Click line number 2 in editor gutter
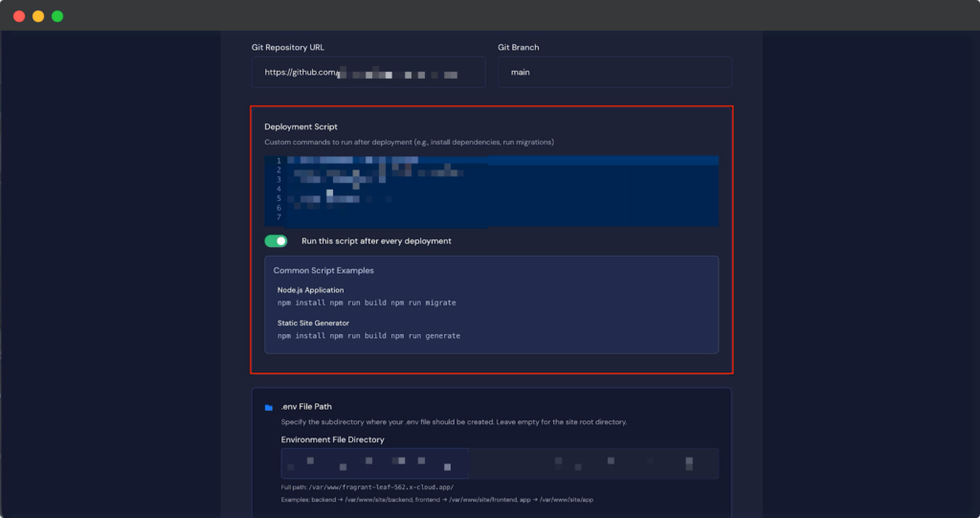 (278, 170)
